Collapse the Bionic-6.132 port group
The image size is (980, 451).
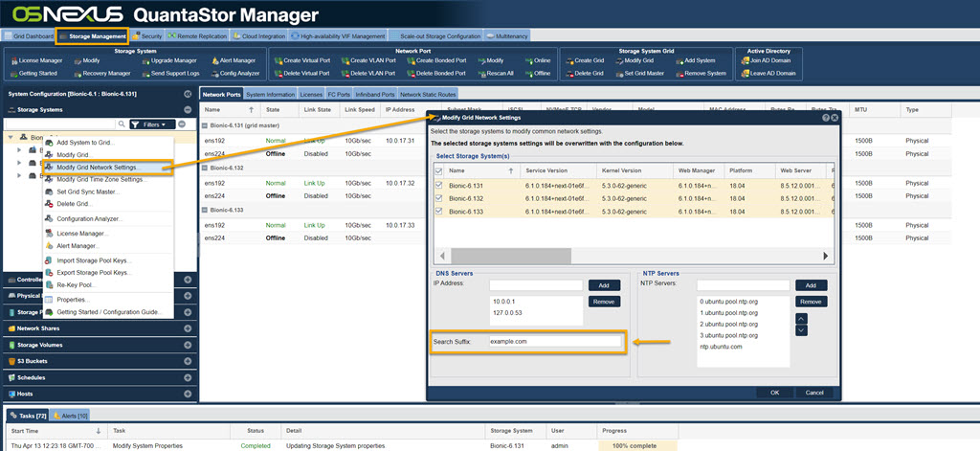coord(205,169)
